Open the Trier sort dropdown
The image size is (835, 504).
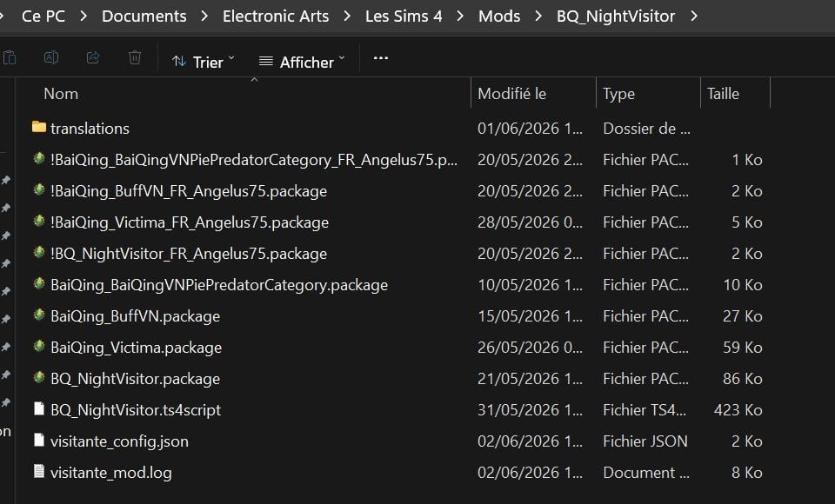[x=203, y=62]
